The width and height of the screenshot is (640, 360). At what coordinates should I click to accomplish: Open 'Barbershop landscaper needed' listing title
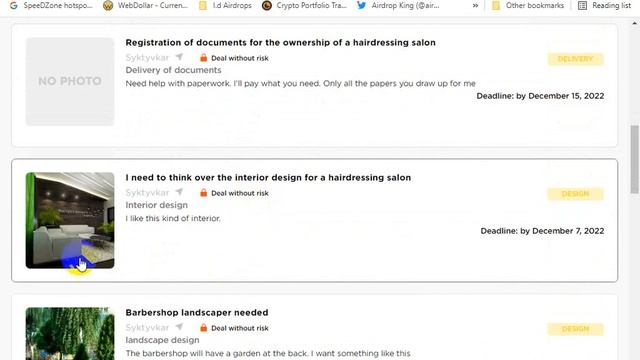(x=197, y=313)
